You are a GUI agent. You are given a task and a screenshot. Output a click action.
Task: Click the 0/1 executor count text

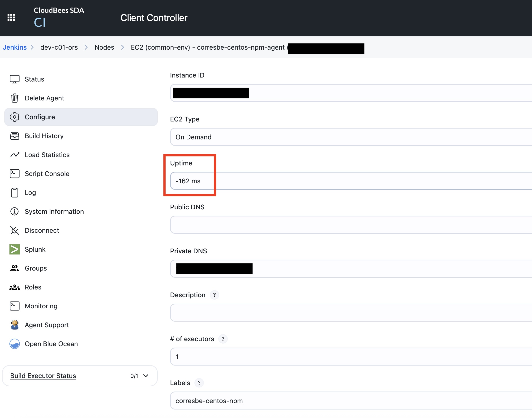(x=134, y=376)
